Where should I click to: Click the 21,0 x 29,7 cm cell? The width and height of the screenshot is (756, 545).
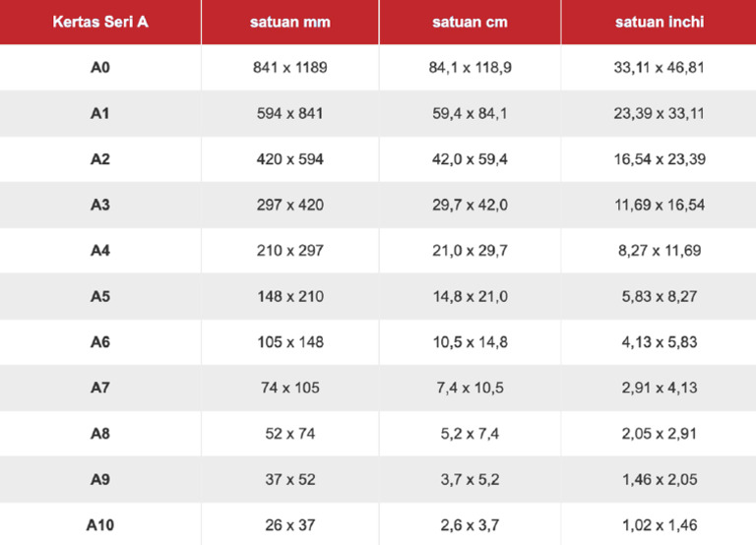(470, 250)
